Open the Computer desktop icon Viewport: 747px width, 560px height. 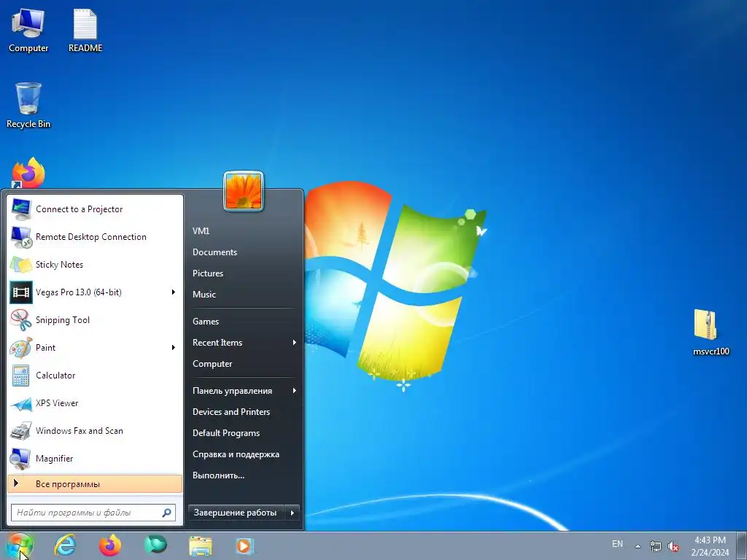pos(28,31)
